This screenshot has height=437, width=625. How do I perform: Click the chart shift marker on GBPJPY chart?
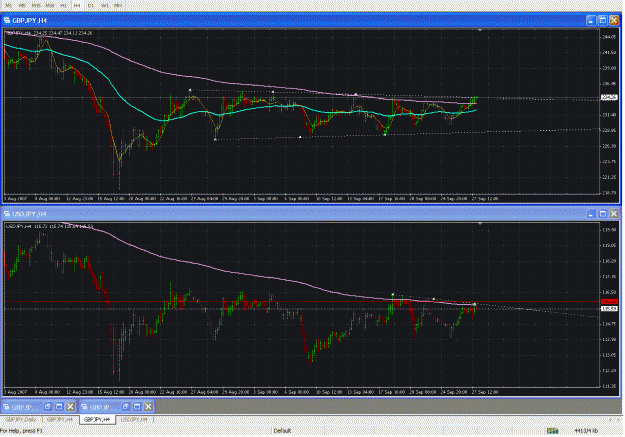click(480, 30)
